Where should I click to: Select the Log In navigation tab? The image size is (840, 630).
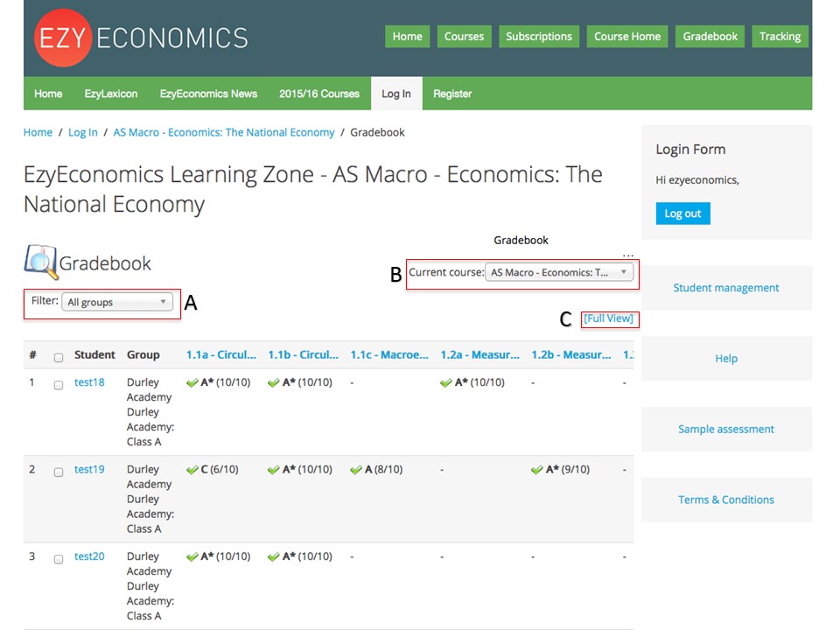(396, 94)
